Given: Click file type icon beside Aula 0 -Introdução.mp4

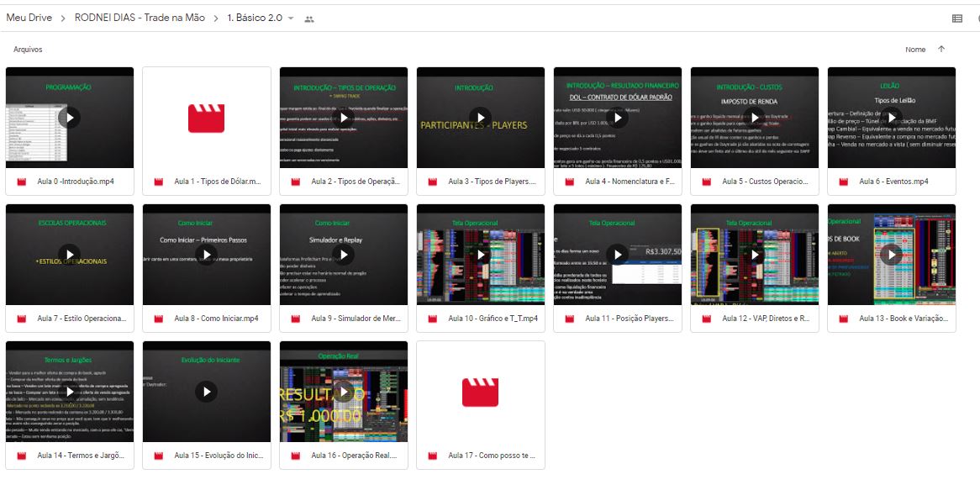Looking at the screenshot, I should click(x=21, y=182).
